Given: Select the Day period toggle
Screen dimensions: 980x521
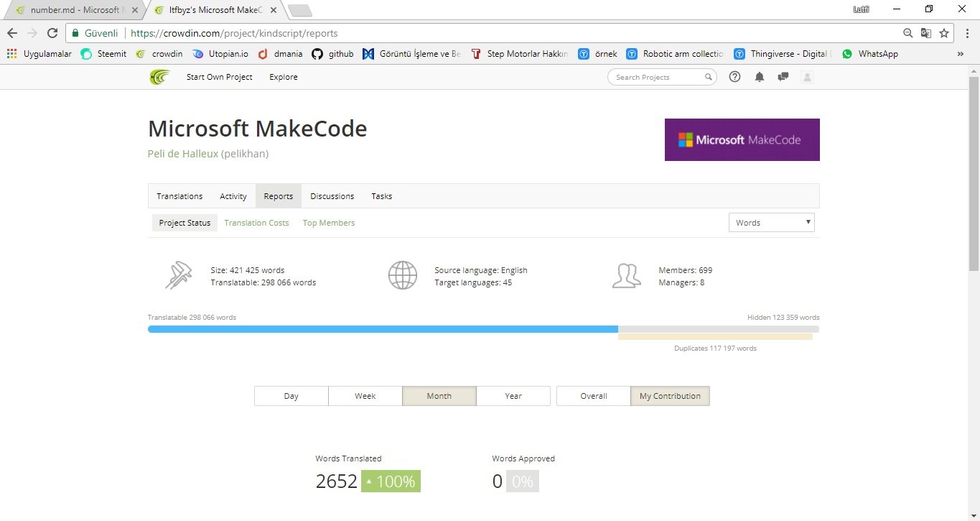Looking at the screenshot, I should click(291, 396).
